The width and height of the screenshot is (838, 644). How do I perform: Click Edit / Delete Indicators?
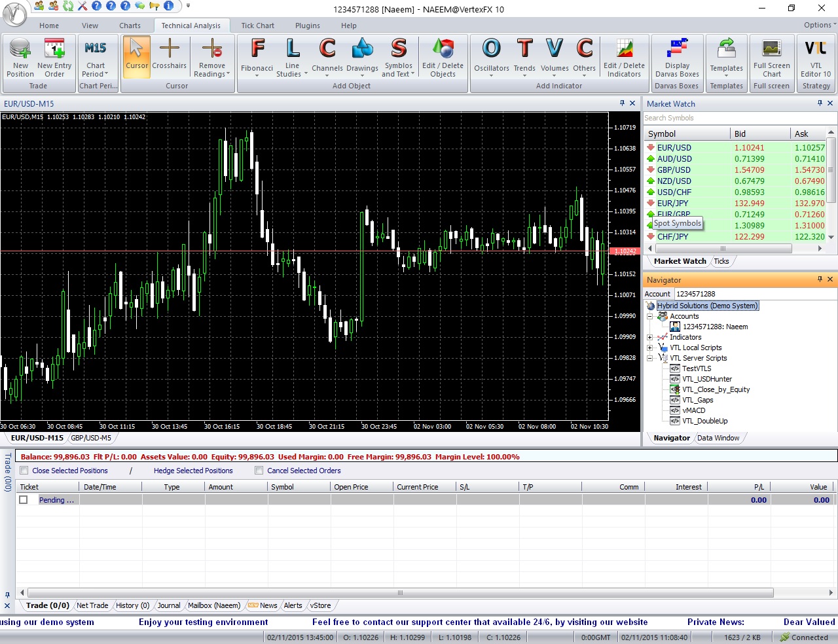coord(624,58)
